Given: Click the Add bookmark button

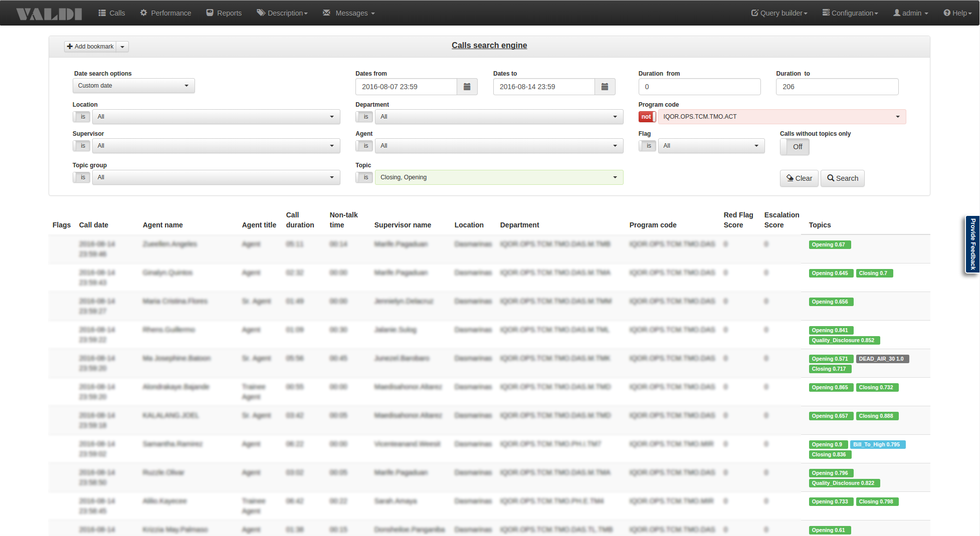Looking at the screenshot, I should [x=90, y=47].
